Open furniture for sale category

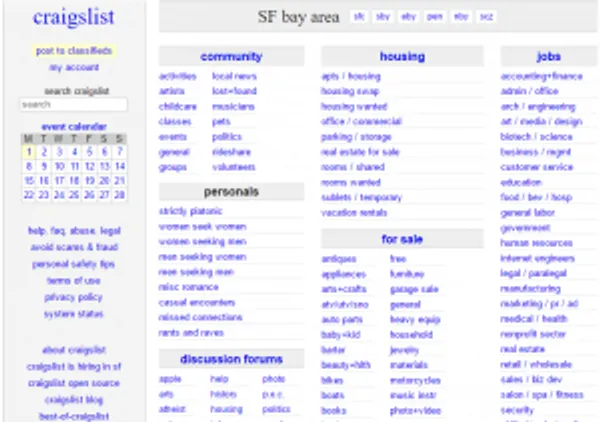407,274
